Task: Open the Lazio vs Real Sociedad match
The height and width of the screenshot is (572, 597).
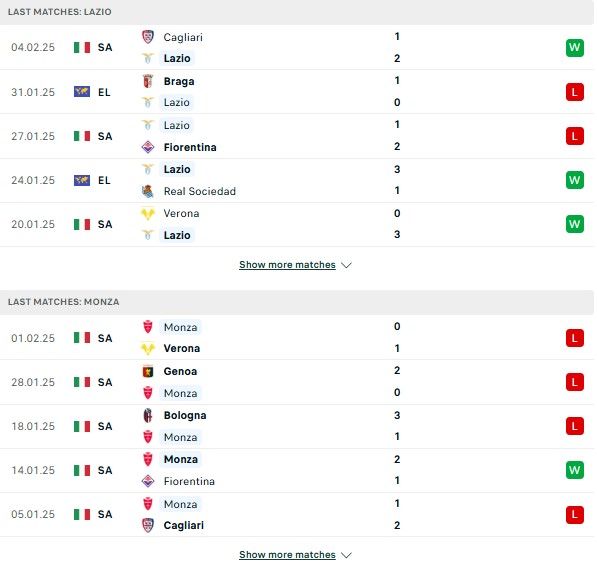Action: pos(297,181)
